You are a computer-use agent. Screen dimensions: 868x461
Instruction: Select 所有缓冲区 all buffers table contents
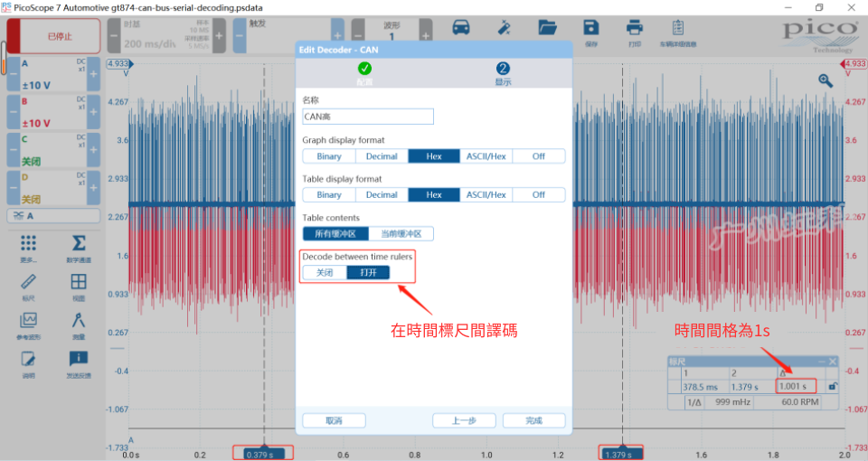pos(335,233)
